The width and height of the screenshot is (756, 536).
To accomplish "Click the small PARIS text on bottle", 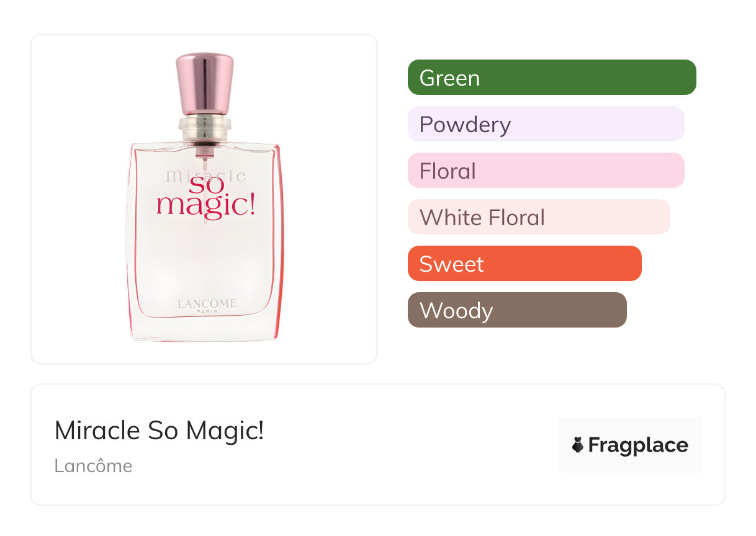I will point(207,312).
